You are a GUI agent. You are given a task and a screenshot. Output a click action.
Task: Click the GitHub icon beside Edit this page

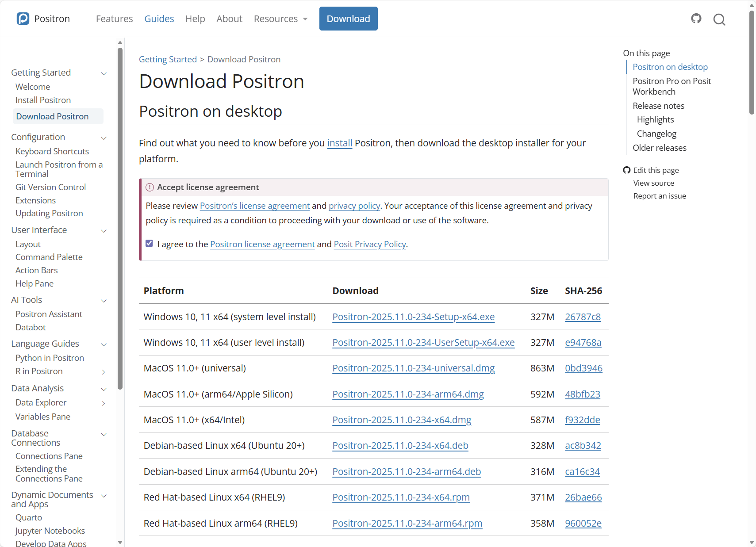tap(627, 170)
